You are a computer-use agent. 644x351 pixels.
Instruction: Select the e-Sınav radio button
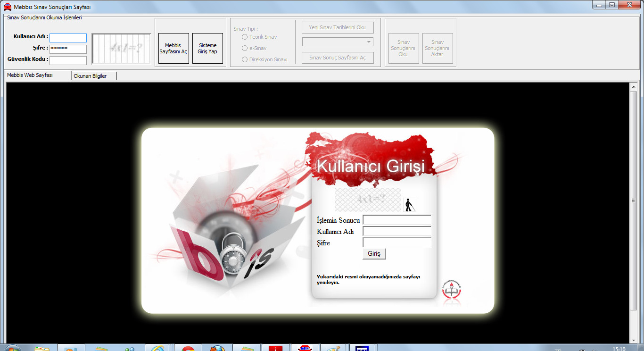pos(245,48)
